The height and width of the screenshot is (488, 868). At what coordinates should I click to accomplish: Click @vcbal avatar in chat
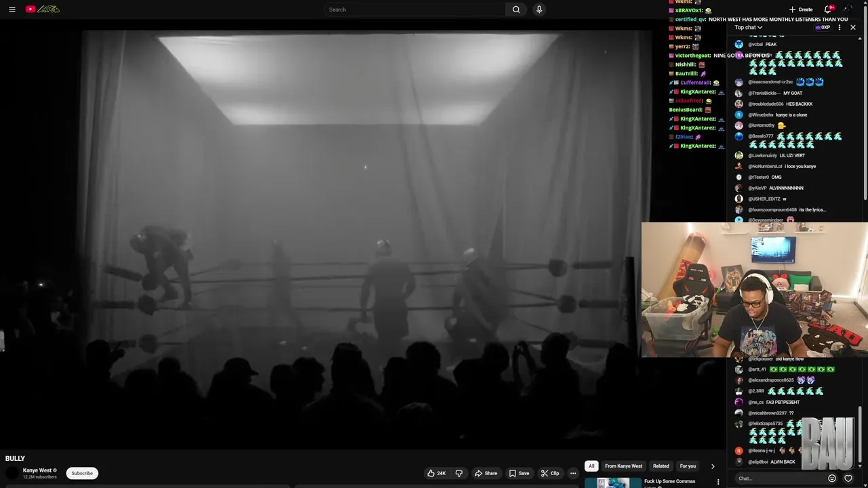739,44
